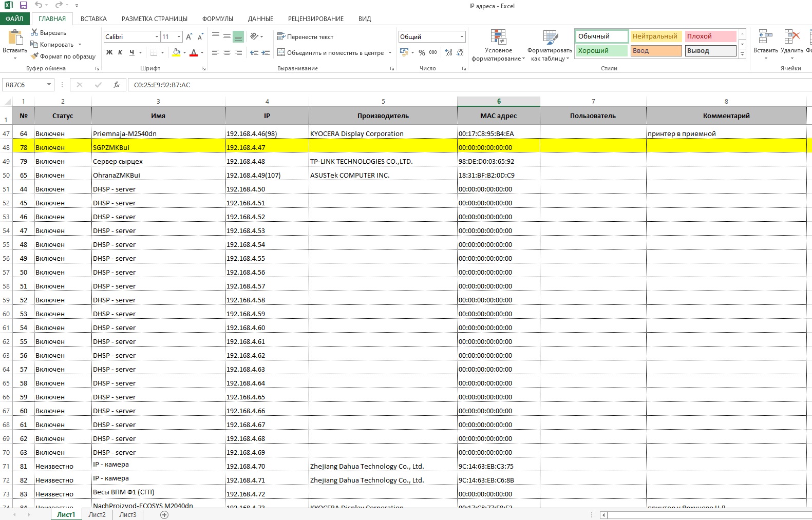Apply thousands separator 000 format
Screen dimensions: 812x520
pyautogui.click(x=433, y=52)
